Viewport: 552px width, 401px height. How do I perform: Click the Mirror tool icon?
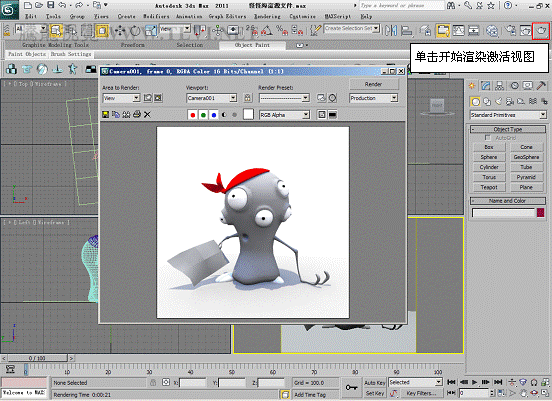point(391,31)
